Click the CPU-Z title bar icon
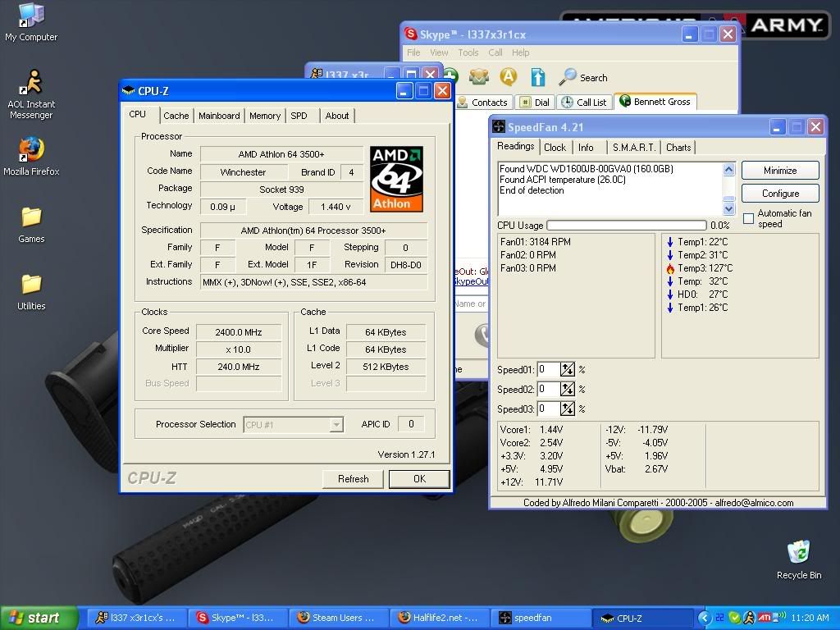The height and width of the screenshot is (630, 840). click(x=128, y=91)
